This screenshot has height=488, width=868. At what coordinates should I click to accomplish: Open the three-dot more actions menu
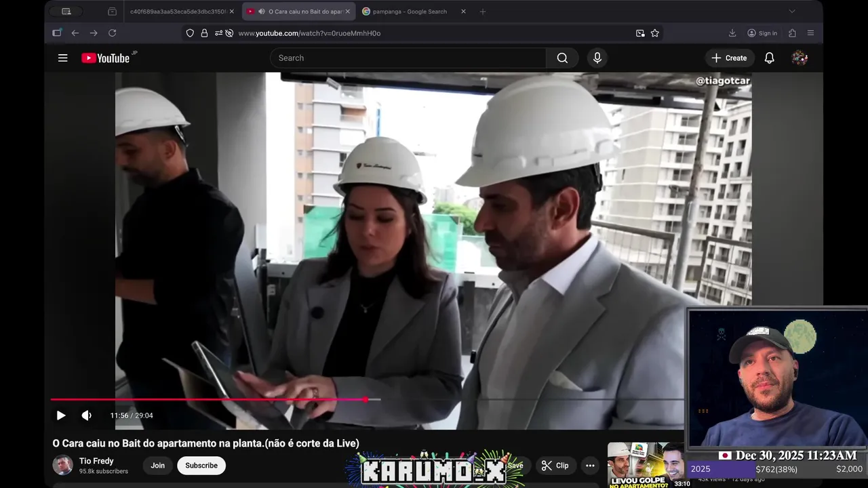tap(590, 466)
